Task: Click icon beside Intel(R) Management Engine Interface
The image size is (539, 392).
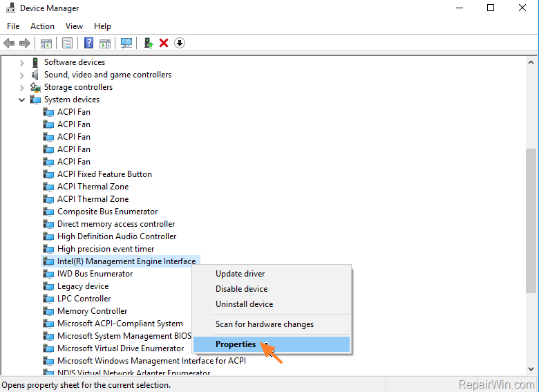Action: [x=48, y=261]
